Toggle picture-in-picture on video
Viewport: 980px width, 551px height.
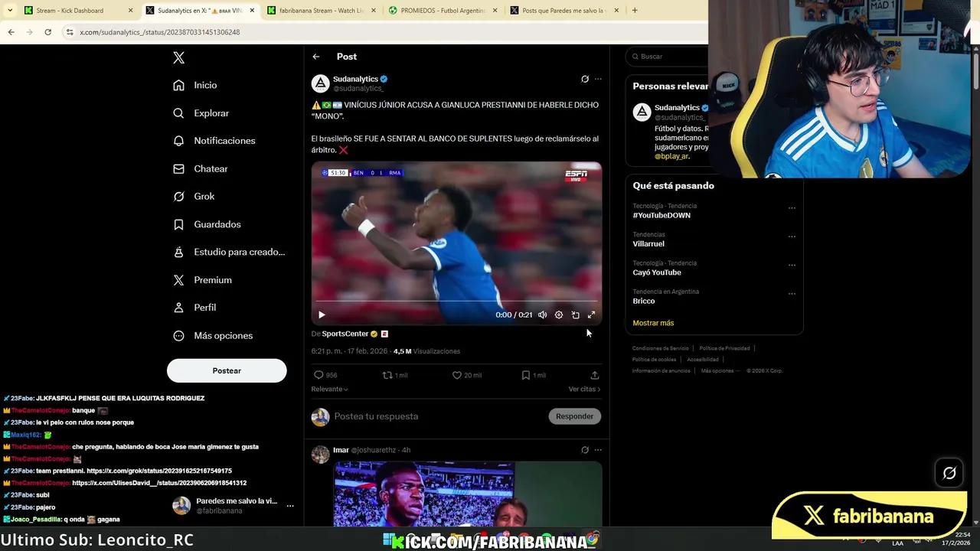tap(575, 315)
